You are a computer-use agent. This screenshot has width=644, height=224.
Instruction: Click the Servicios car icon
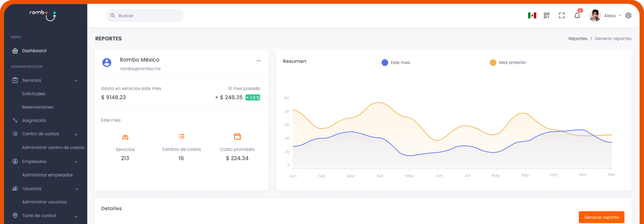(125, 137)
